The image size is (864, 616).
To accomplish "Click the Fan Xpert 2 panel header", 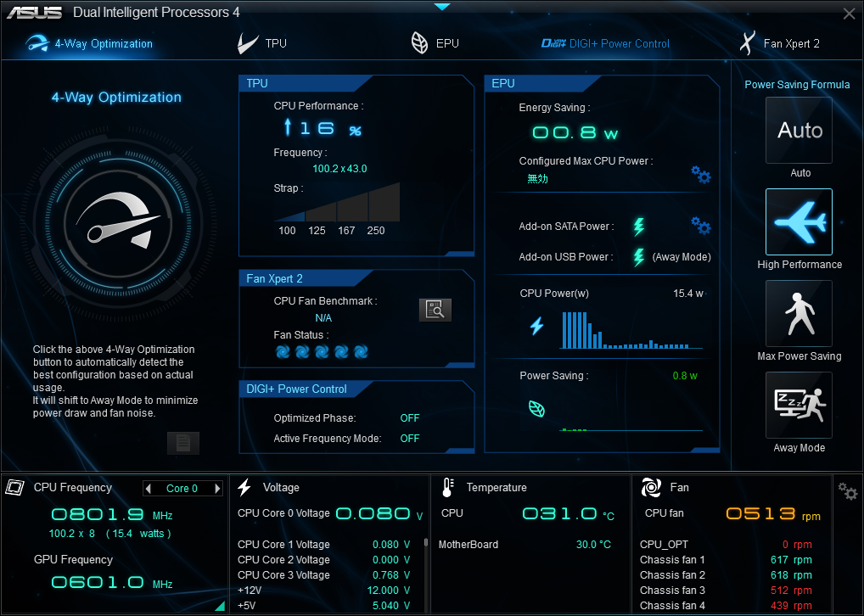I will pos(306,278).
